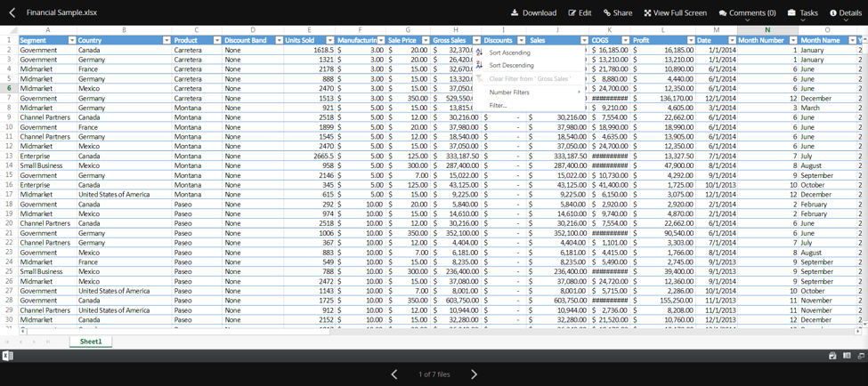868x386 pixels.
Task: Expand the Details dropdown
Action: (x=845, y=13)
